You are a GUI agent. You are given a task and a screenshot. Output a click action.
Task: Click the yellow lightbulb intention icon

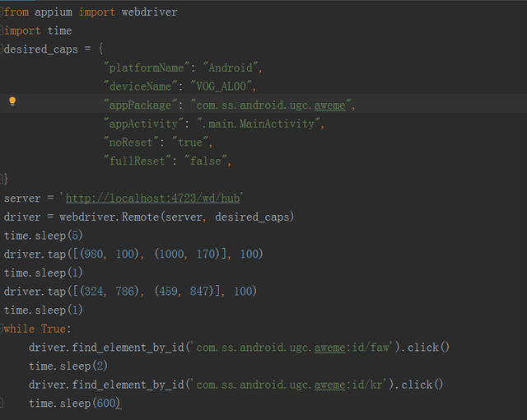[x=12, y=101]
